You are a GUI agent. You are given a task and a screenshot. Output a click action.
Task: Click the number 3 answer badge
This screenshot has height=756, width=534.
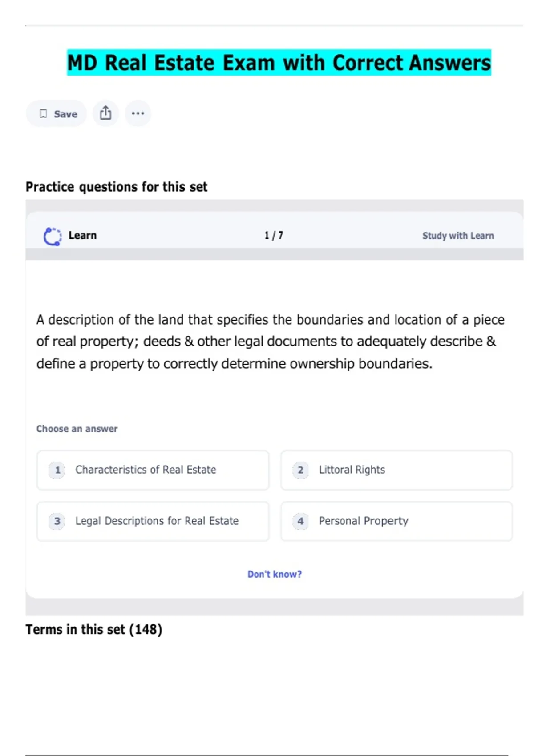point(57,521)
